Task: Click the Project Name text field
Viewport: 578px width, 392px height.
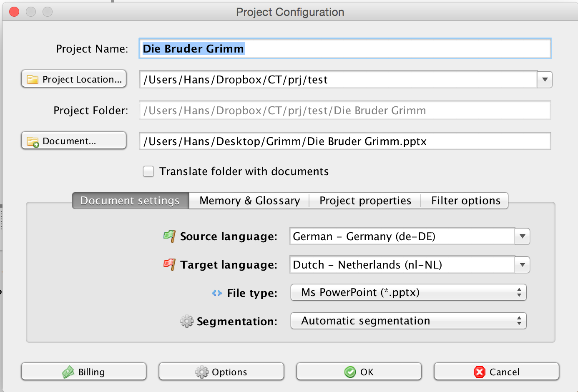Action: pos(345,49)
